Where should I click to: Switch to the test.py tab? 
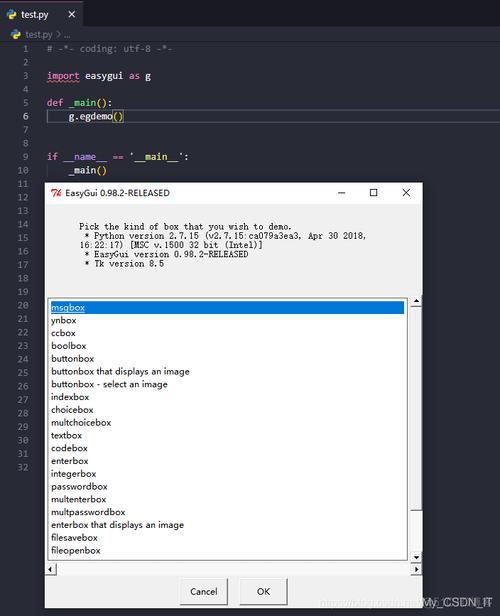click(41, 15)
